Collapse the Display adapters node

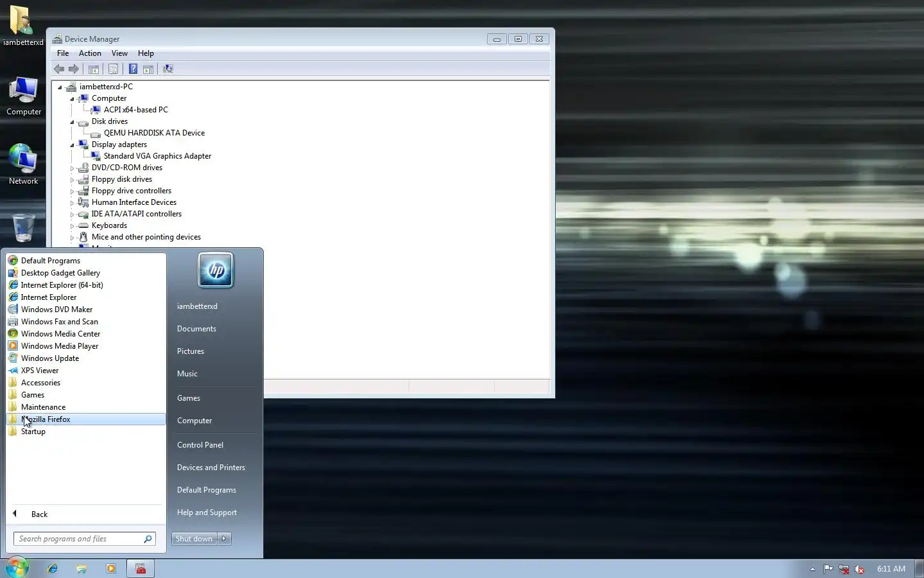pyautogui.click(x=72, y=145)
